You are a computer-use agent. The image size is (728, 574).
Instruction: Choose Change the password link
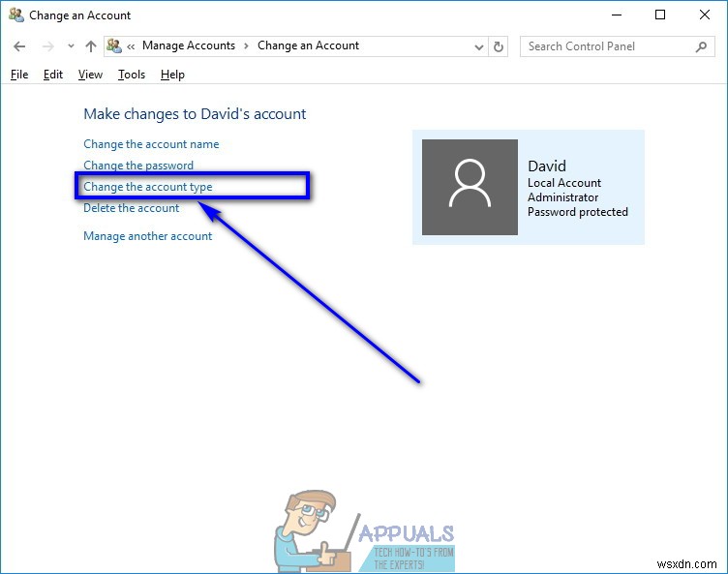pyautogui.click(x=138, y=166)
